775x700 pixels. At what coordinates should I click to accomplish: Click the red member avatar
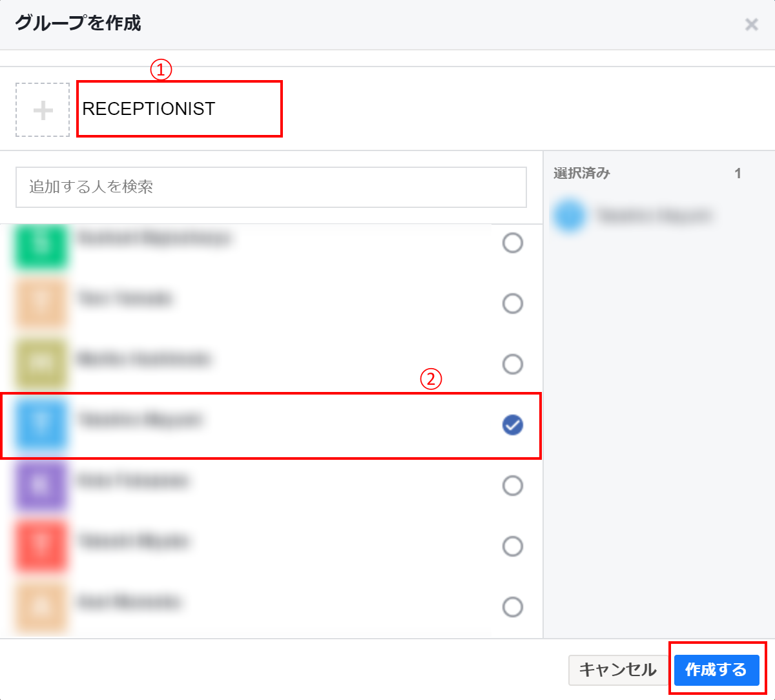41,546
